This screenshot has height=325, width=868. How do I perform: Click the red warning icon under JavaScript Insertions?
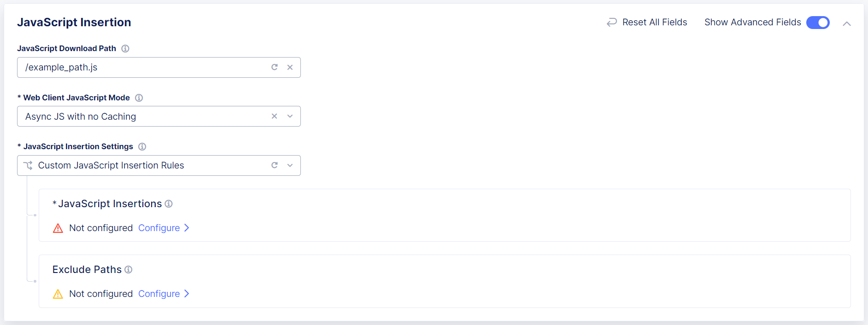(58, 228)
